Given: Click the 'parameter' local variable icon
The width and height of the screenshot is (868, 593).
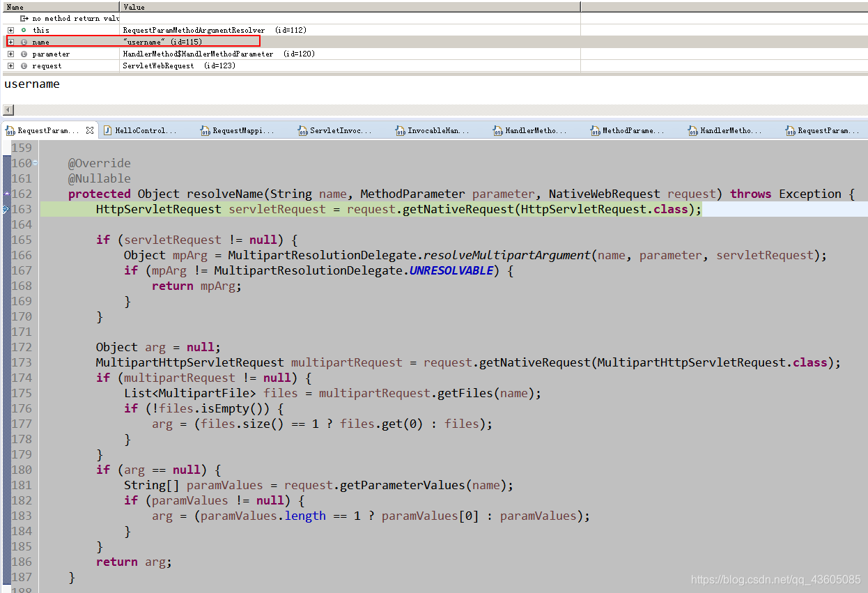Looking at the screenshot, I should 24,54.
